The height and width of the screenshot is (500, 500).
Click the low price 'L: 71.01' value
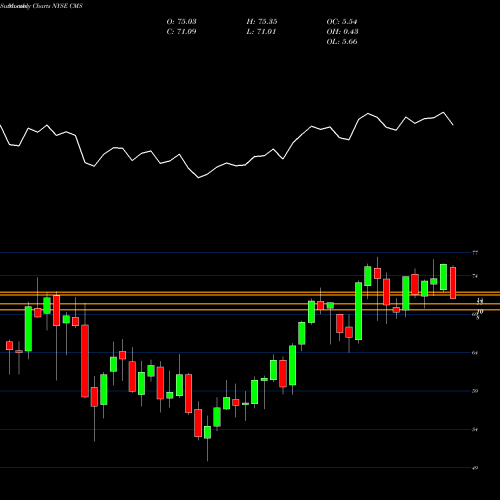tap(261, 32)
